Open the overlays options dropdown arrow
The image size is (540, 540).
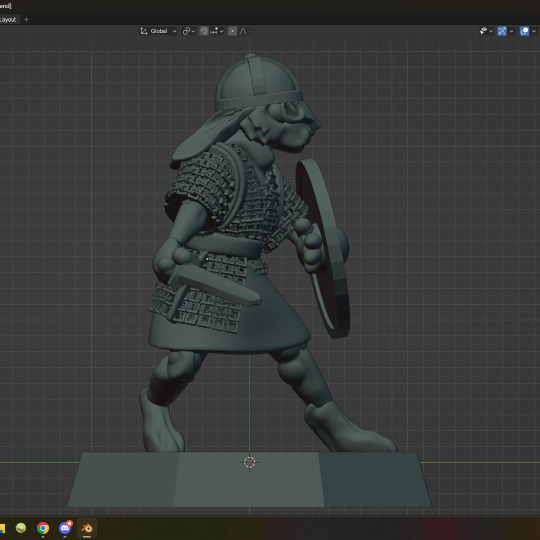pyautogui.click(x=534, y=31)
